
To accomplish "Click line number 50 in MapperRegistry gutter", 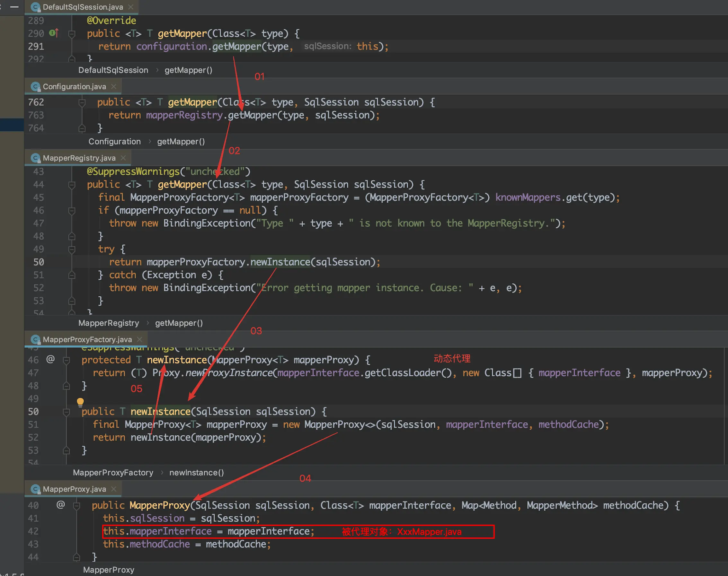I will coord(39,262).
